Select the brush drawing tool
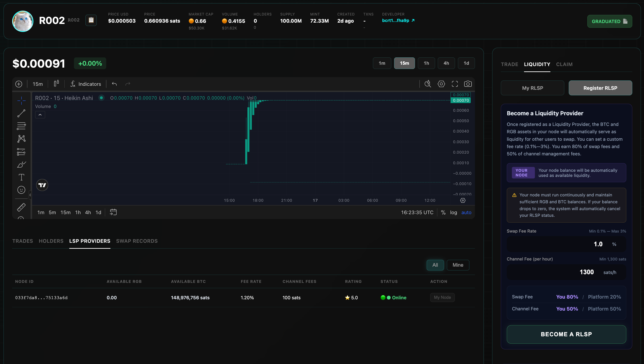This screenshot has height=364, width=644. pos(21,164)
